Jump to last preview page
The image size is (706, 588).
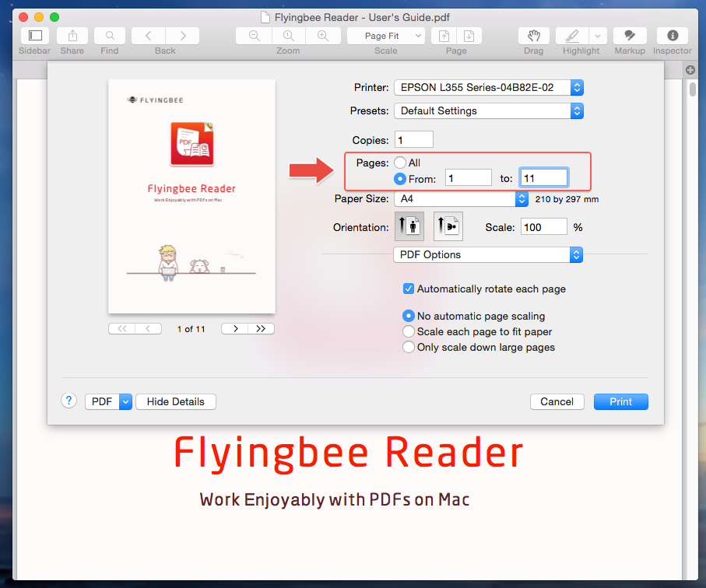click(261, 329)
